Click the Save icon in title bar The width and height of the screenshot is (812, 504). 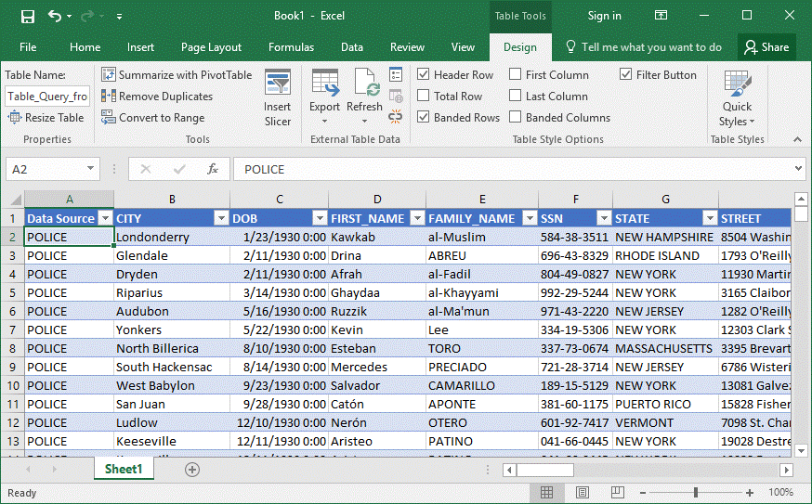pyautogui.click(x=27, y=17)
